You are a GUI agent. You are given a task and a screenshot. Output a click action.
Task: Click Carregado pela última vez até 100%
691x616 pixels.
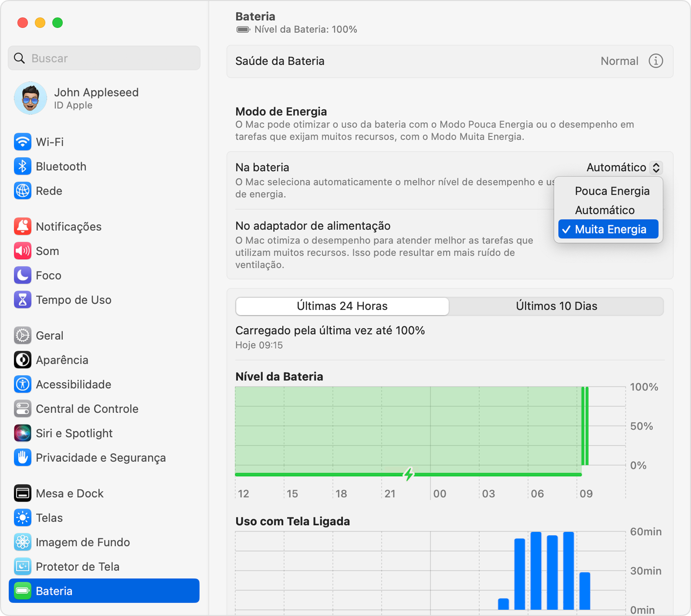pyautogui.click(x=330, y=331)
